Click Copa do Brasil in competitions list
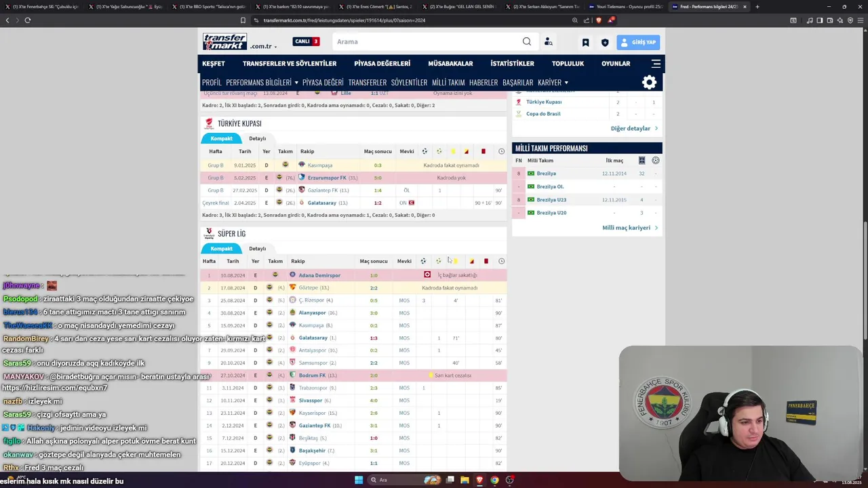Viewport: 868px width, 488px height. (543, 114)
